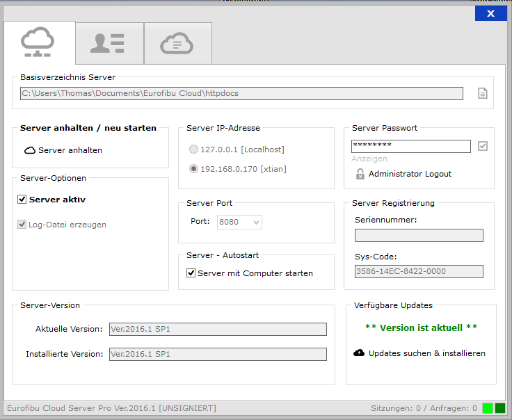Click the Aktuelle Version field

point(218,329)
